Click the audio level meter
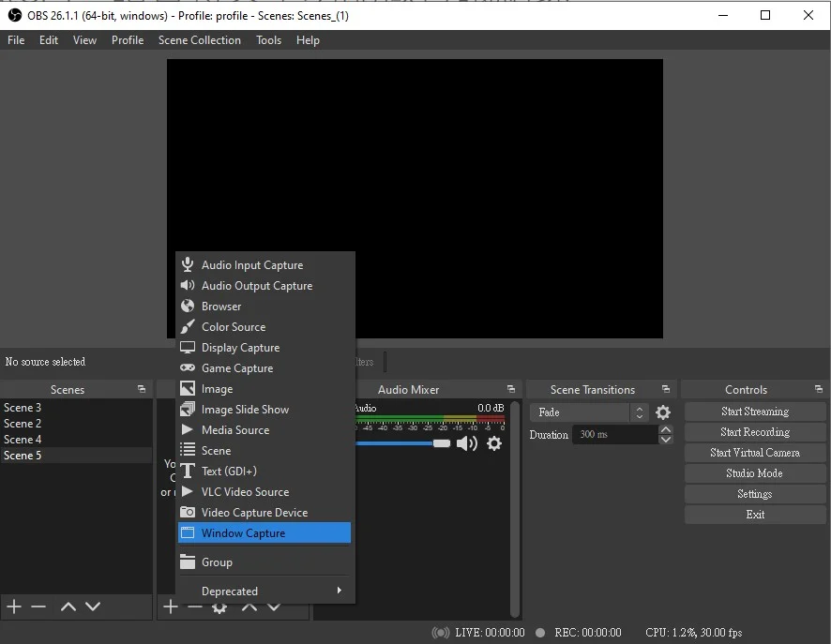Screen dimensions: 831x644 tap(430, 419)
